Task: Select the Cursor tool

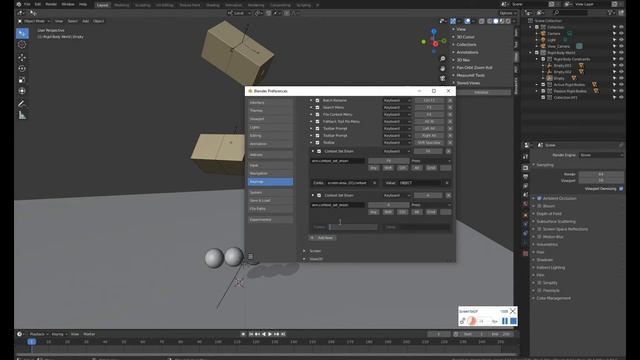Action: tap(22, 45)
